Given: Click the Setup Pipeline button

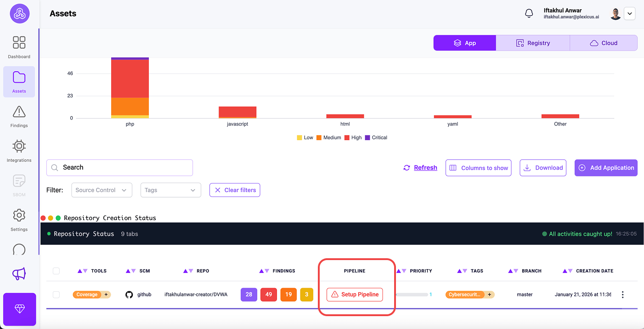Looking at the screenshot, I should (355, 295).
